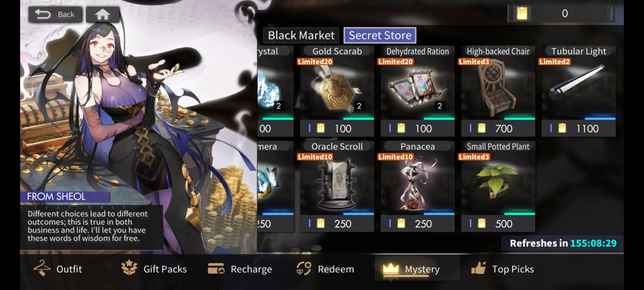This screenshot has width=644, height=290.
Task: Open the Recharge section
Action: coord(240,269)
